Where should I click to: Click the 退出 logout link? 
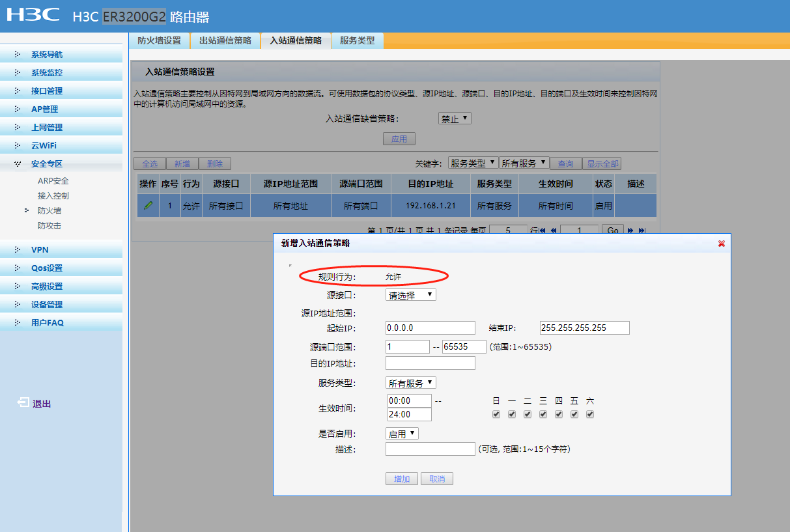42,404
